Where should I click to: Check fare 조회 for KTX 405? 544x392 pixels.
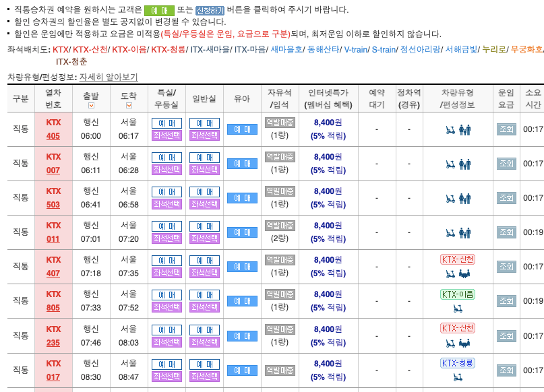point(506,129)
